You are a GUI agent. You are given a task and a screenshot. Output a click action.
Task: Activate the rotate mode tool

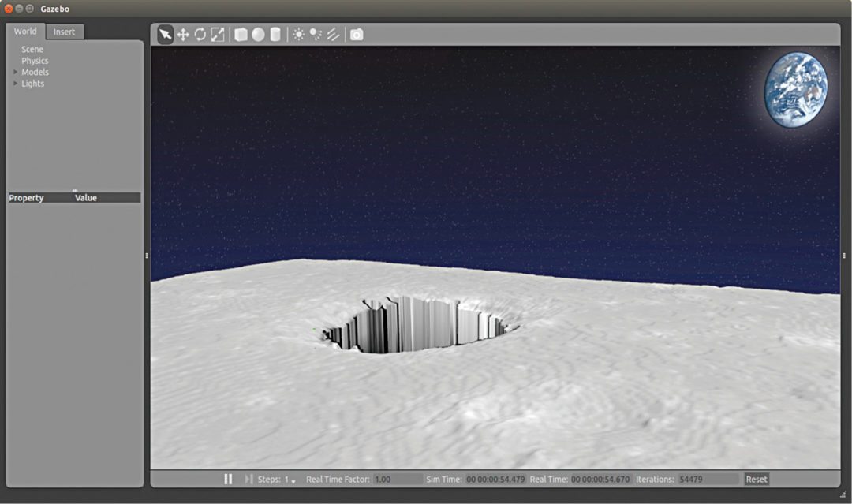click(200, 35)
